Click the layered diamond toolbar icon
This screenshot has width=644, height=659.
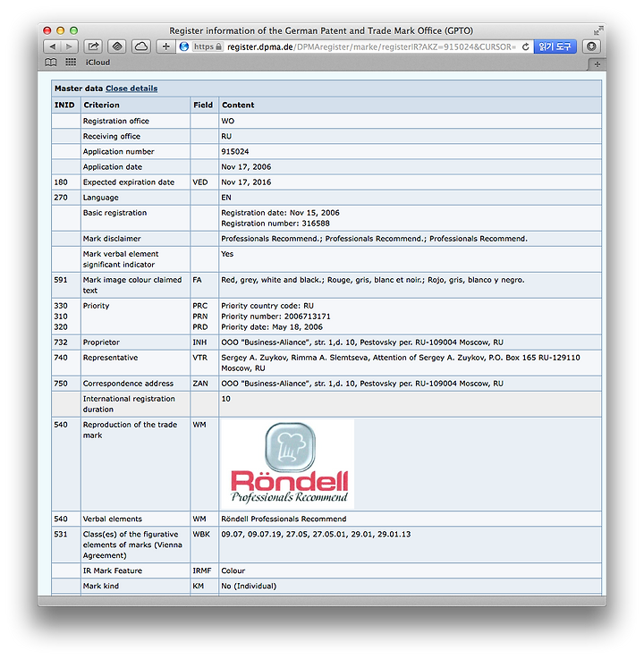[x=117, y=46]
